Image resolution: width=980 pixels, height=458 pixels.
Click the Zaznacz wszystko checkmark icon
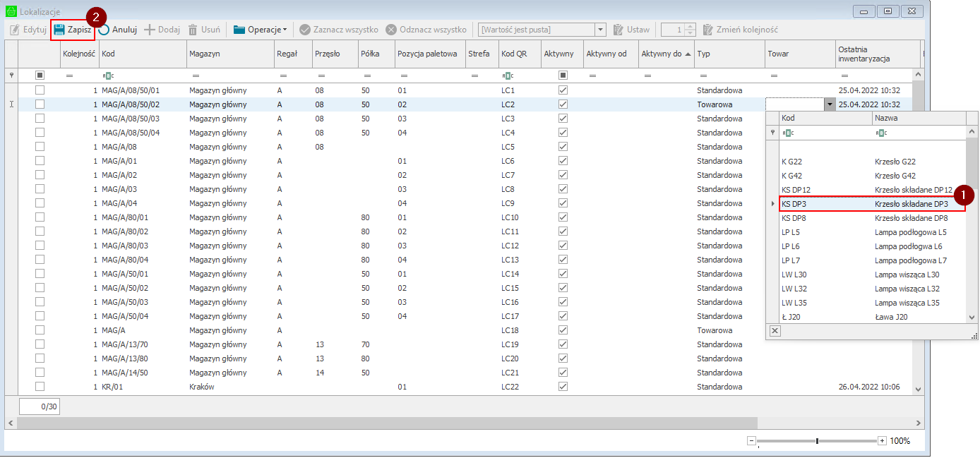tap(305, 30)
